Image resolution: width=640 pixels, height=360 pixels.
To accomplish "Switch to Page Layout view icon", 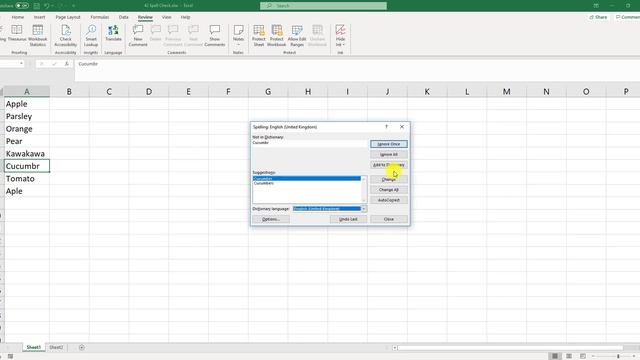I will point(569,356).
